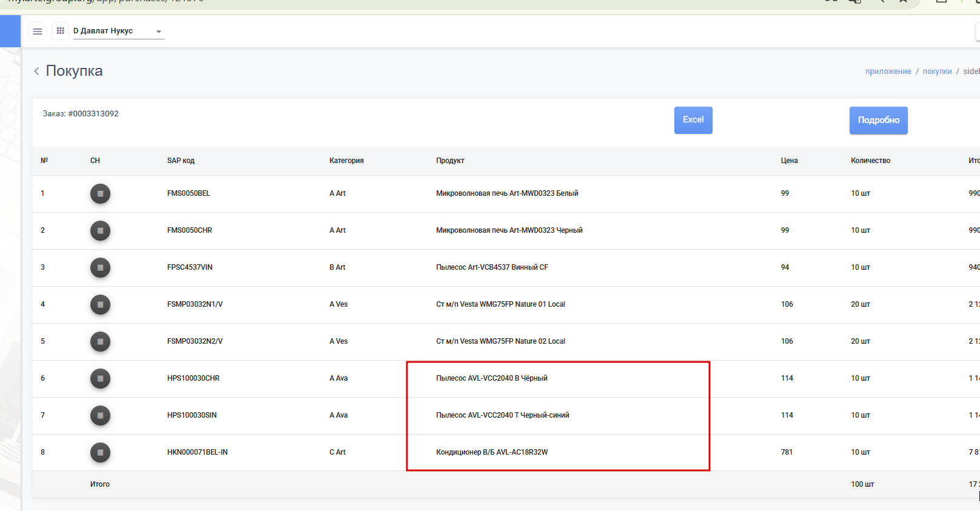The image size is (980, 511).
Task: Click the покупки breadcrumb link
Action: 937,71
